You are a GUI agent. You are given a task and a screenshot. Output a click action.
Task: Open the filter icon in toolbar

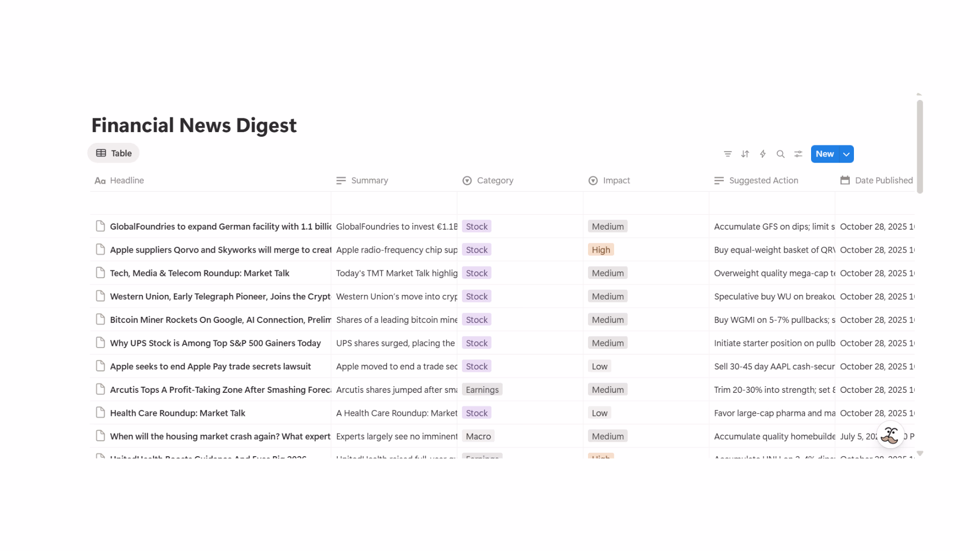pos(728,154)
